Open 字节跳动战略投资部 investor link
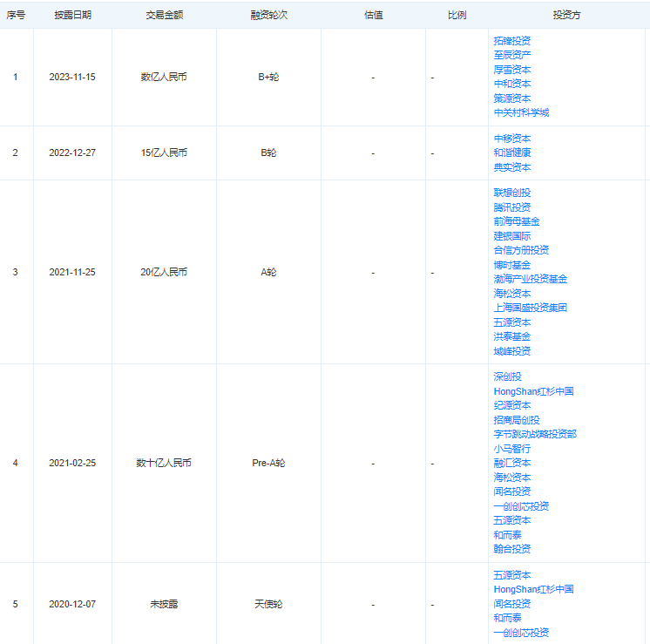This screenshot has height=644, width=650. (x=534, y=434)
